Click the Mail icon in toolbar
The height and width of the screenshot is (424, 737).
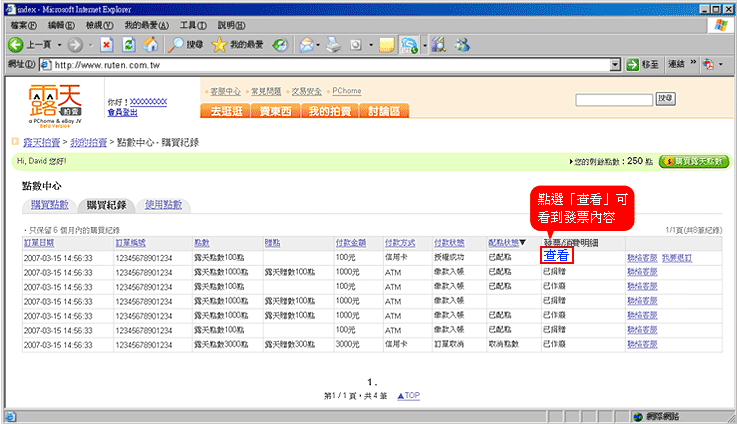[x=306, y=45]
